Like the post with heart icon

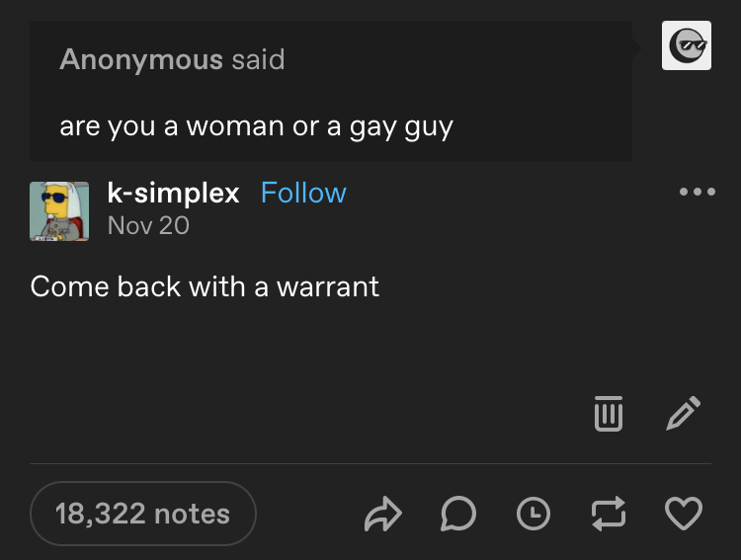click(x=684, y=514)
